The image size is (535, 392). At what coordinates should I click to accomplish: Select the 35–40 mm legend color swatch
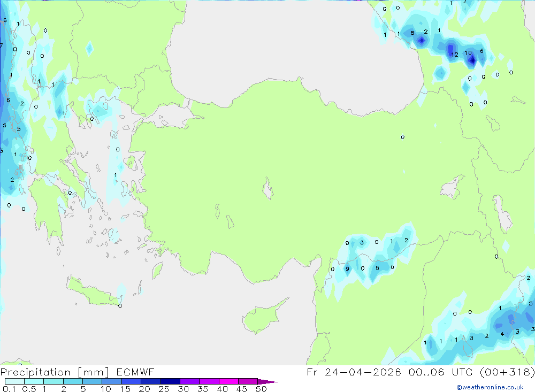[209, 381]
